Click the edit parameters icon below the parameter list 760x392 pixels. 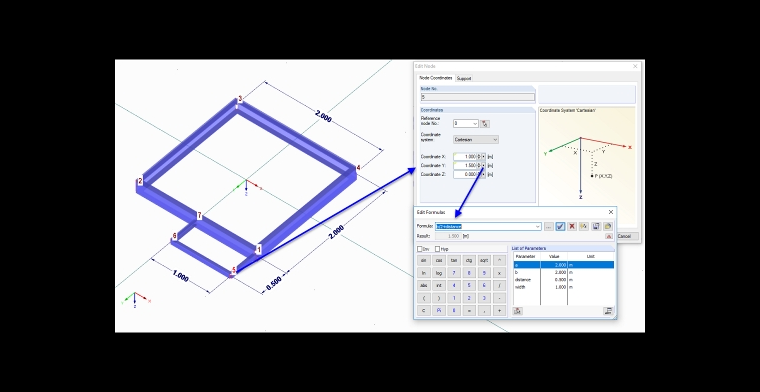[518, 311]
